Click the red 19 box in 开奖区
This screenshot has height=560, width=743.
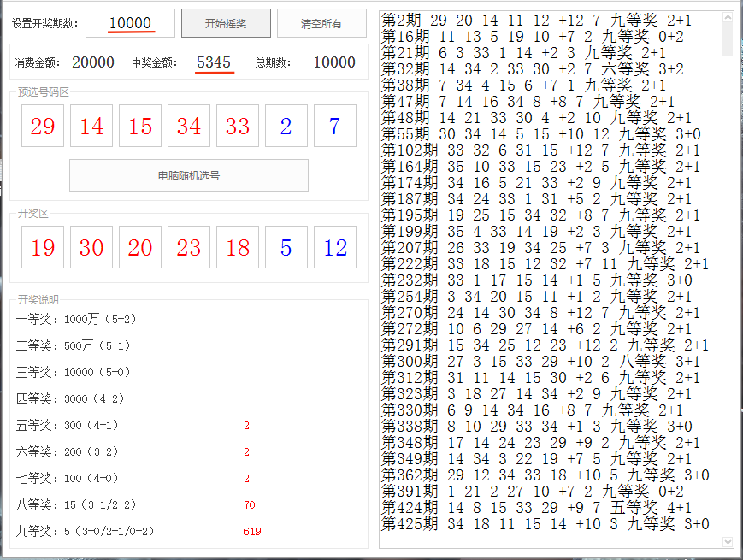click(43, 248)
